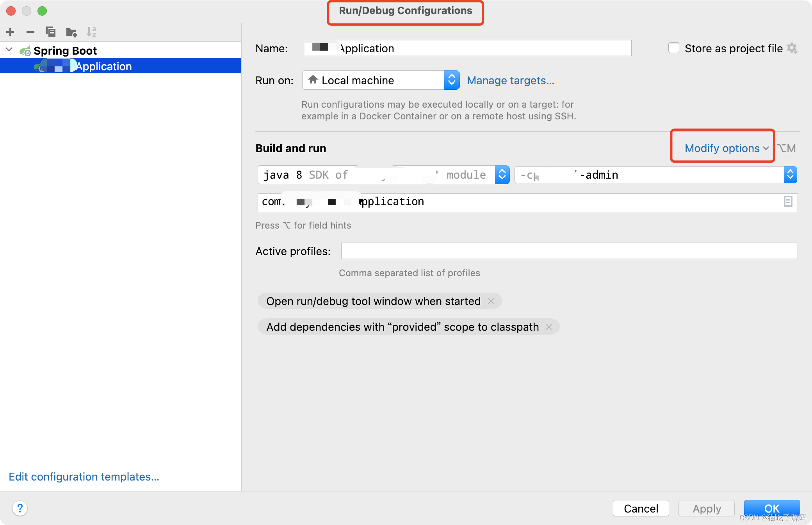Open main class chooser via field icon
Viewport: 812px width, 525px height.
pyautogui.click(x=788, y=202)
